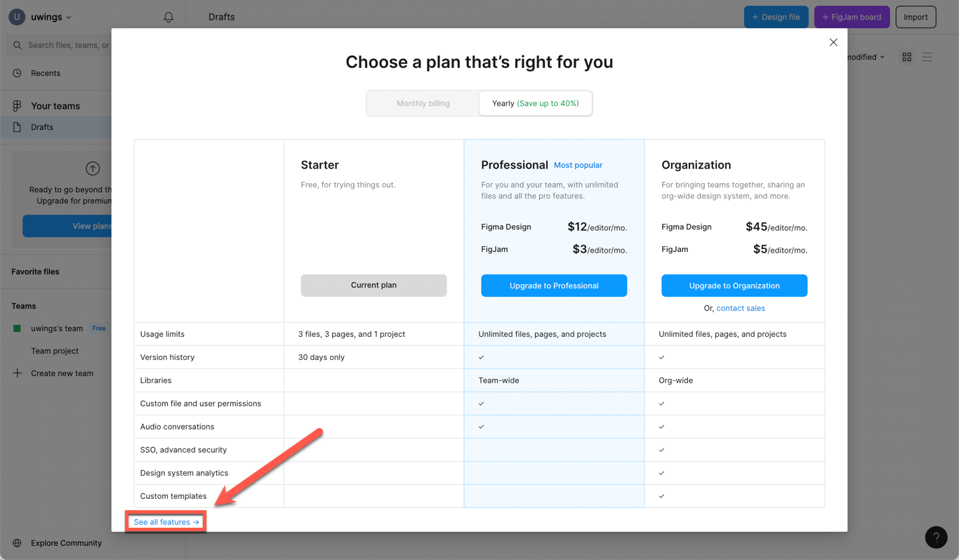Click Upgrade to Organization button
Viewport: 959px width, 560px height.
734,286
